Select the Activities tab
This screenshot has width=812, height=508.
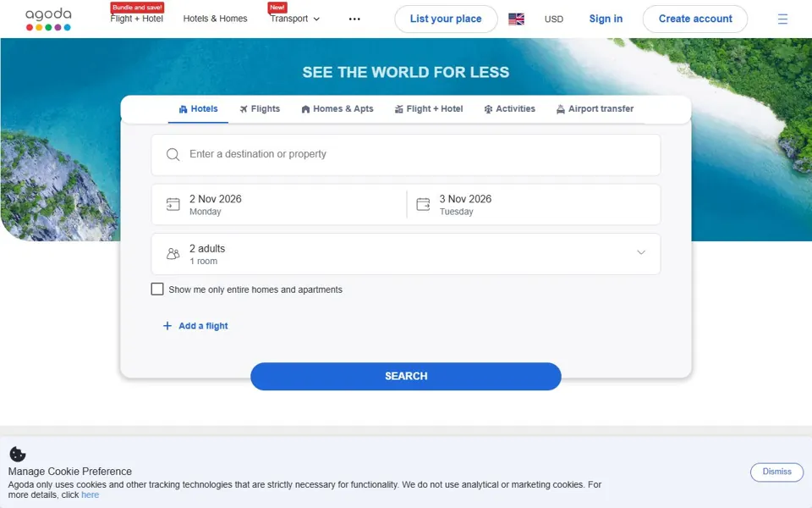pos(509,109)
